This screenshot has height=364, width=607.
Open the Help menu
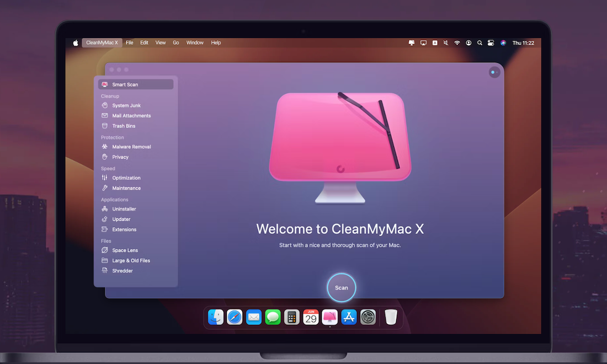point(216,43)
